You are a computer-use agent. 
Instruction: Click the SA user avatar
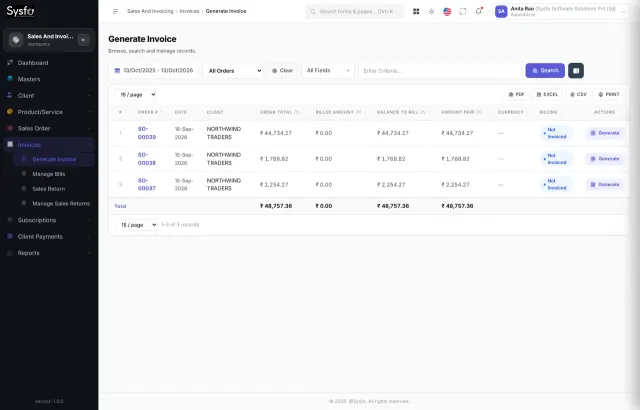[501, 11]
